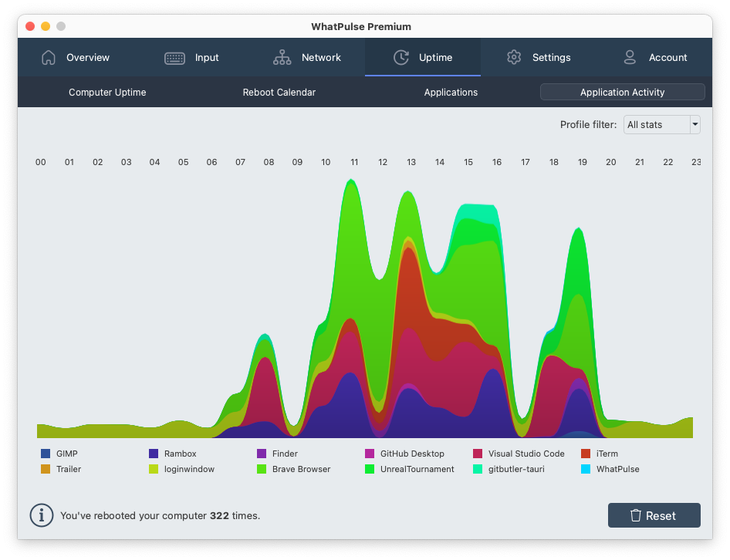Open the Computer Uptime tab
Image resolution: width=730 pixels, height=560 pixels.
tap(107, 92)
